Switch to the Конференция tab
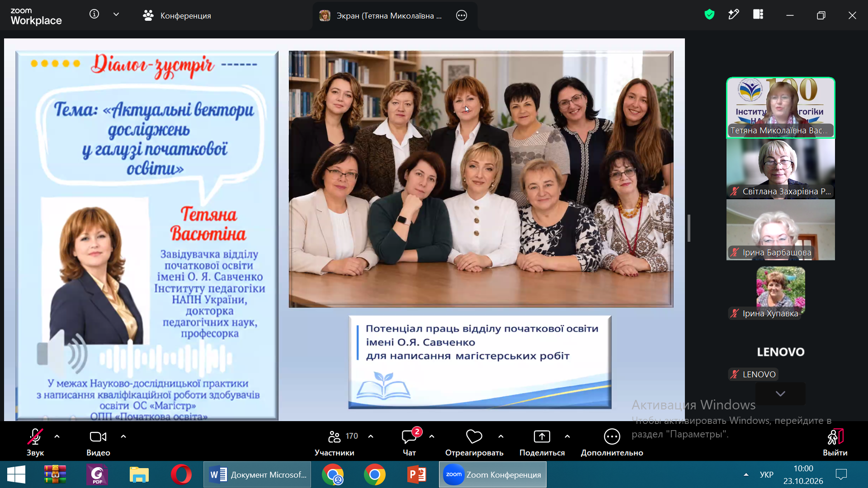 (177, 15)
